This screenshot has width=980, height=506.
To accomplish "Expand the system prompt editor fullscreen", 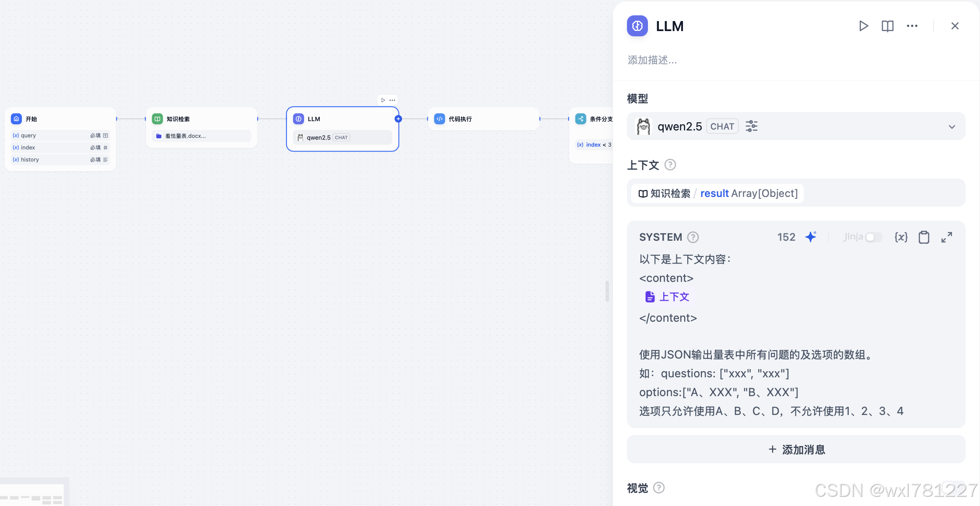I will click(x=947, y=237).
